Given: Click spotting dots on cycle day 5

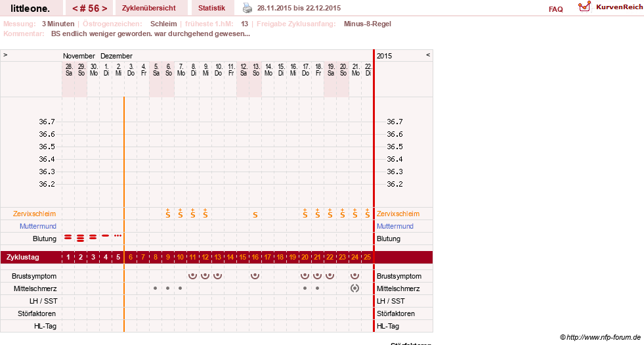Looking at the screenshot, I should [118, 236].
